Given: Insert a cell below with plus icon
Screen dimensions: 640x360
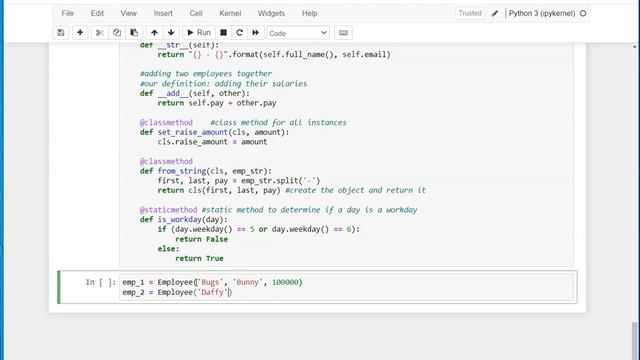Looking at the screenshot, I should pyautogui.click(x=80, y=33).
